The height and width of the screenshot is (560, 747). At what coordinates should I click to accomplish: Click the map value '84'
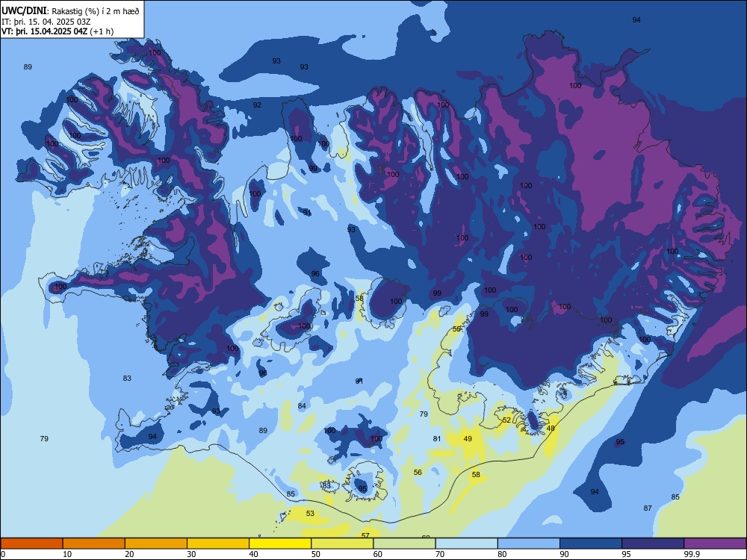[x=302, y=405]
